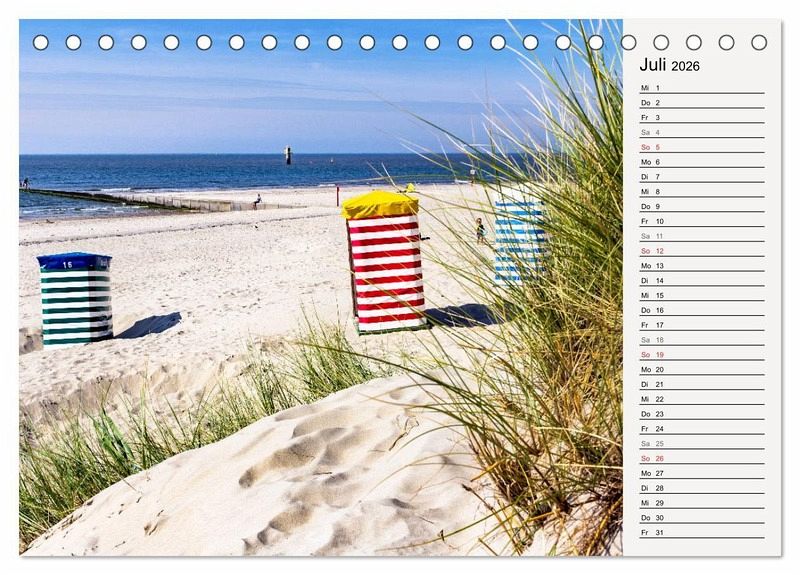Select the 'Do 30' calendar row
800x575 pixels.
click(x=702, y=517)
